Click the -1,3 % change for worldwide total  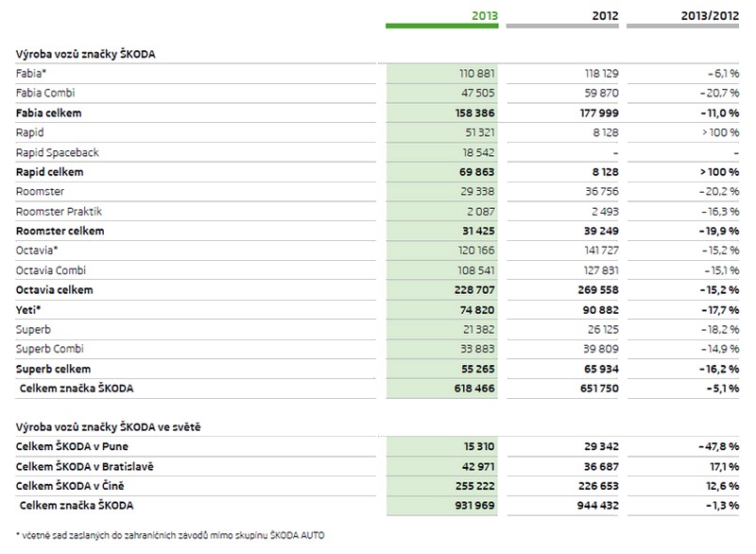coord(723,505)
